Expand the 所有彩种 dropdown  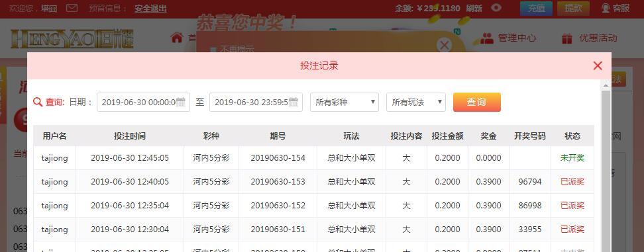point(344,102)
